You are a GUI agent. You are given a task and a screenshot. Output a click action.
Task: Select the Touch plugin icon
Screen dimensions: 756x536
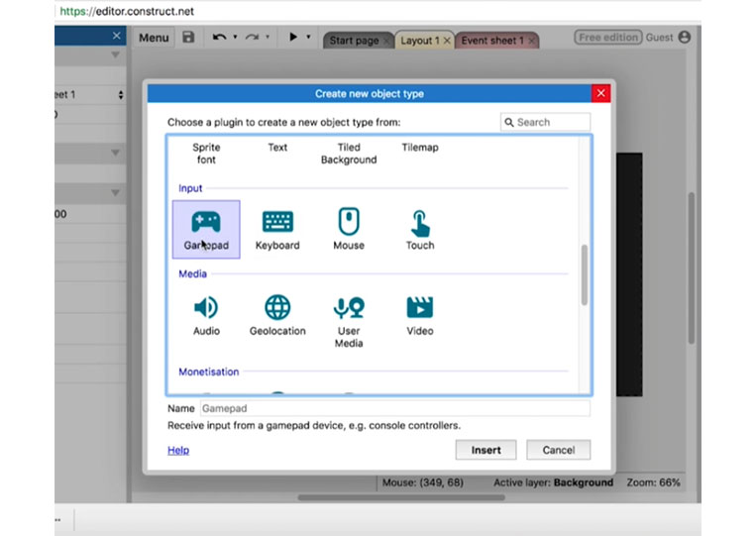tap(420, 229)
